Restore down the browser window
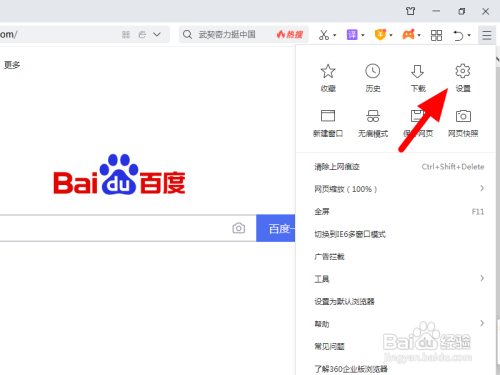The image size is (500, 375). coord(461,11)
